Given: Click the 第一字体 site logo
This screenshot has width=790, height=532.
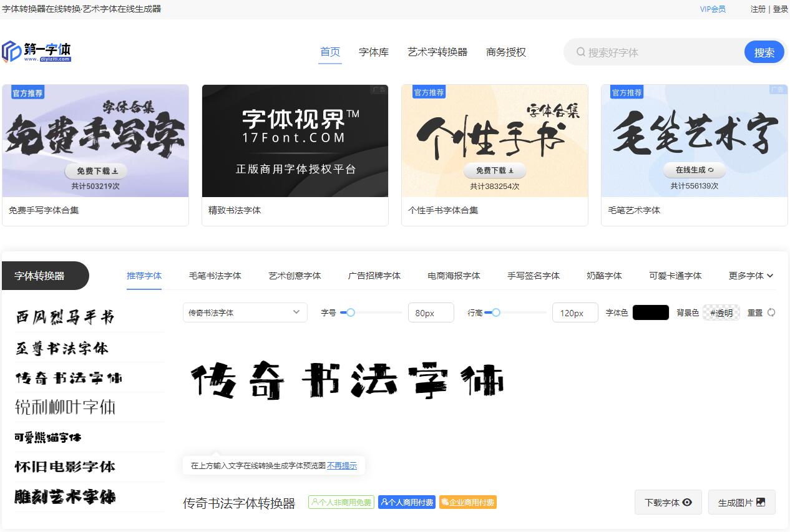Looking at the screenshot, I should (37, 52).
